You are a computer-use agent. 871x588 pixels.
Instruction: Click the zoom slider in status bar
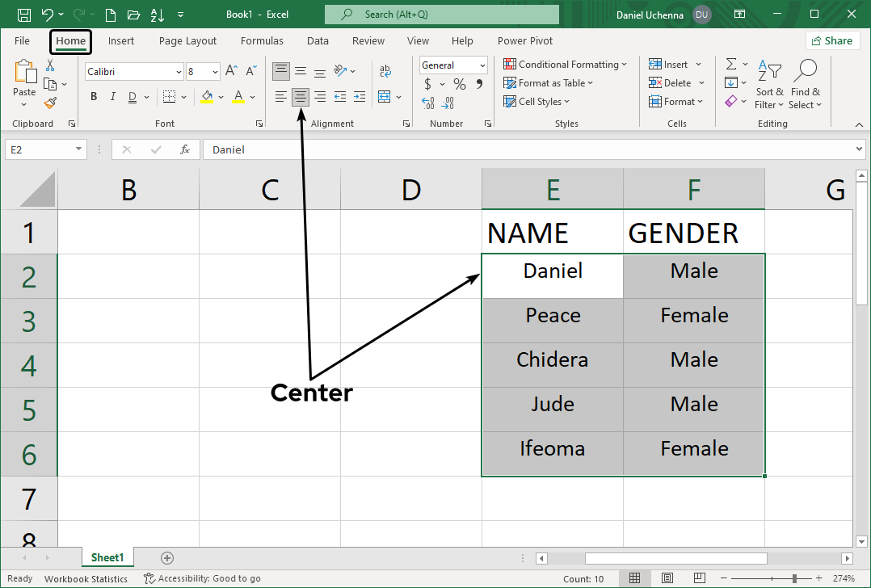click(x=794, y=578)
